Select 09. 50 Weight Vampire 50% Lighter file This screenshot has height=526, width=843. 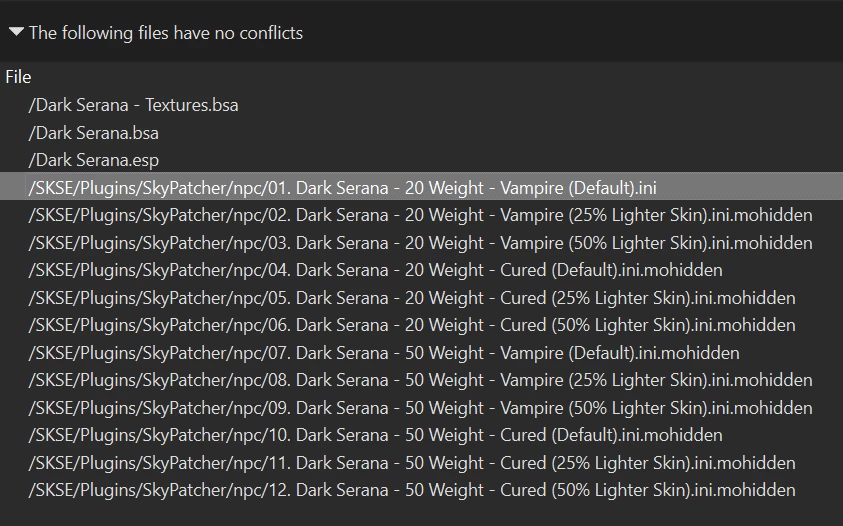click(420, 408)
